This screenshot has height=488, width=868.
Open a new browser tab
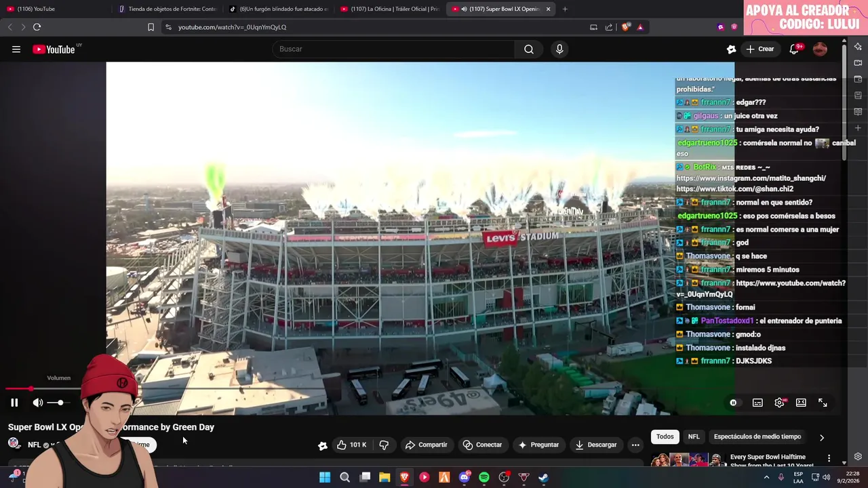pyautogui.click(x=565, y=9)
